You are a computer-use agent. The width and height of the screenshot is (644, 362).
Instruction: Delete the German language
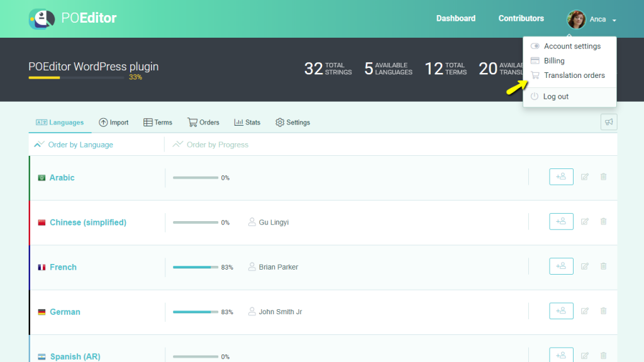(x=603, y=311)
